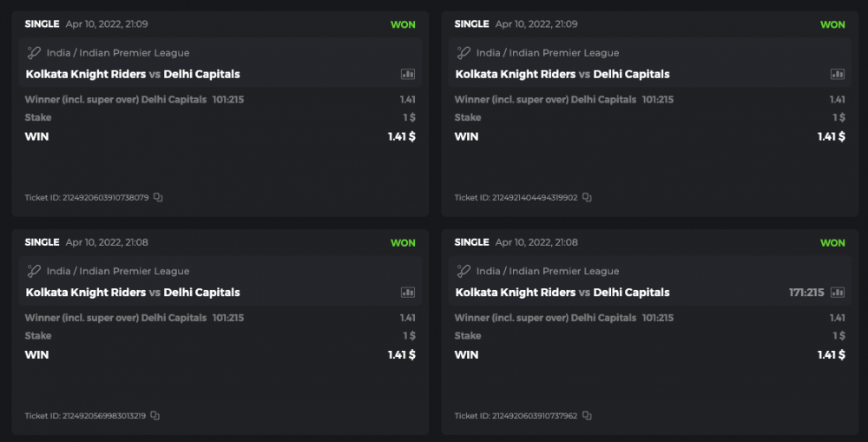This screenshot has height=442, width=868.
Task: Open Kolkata vs Delhi match in ticket 8079
Action: click(133, 75)
